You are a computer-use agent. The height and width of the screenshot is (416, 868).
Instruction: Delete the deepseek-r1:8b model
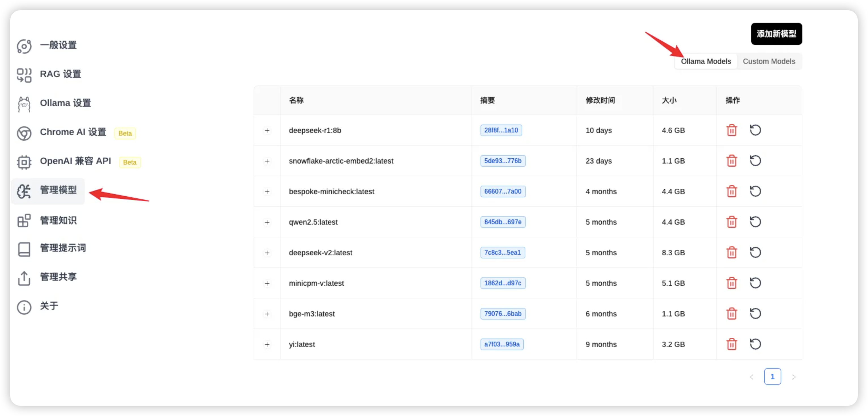point(732,130)
